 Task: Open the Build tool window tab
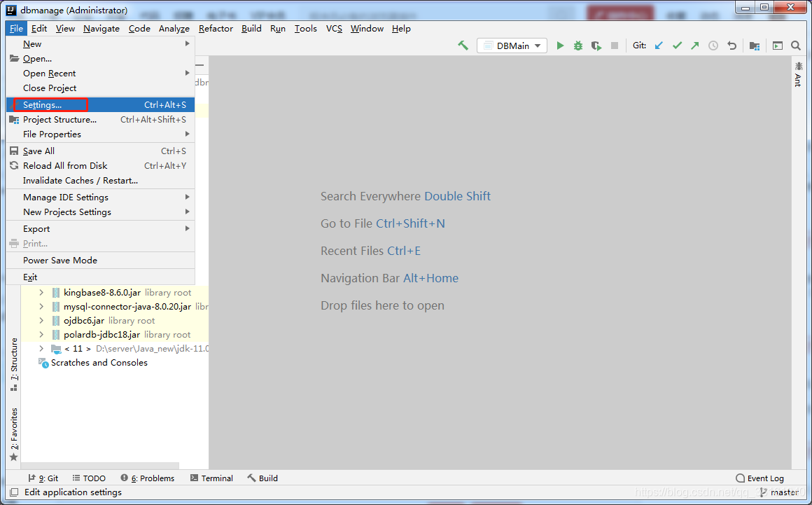[x=262, y=478]
